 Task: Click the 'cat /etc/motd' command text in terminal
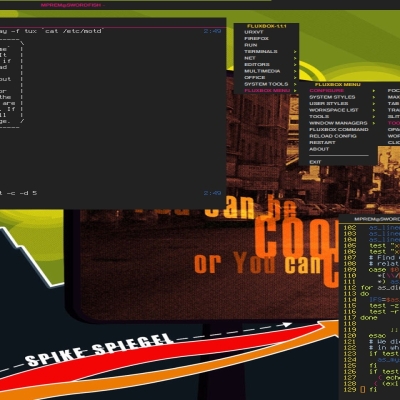(73, 31)
